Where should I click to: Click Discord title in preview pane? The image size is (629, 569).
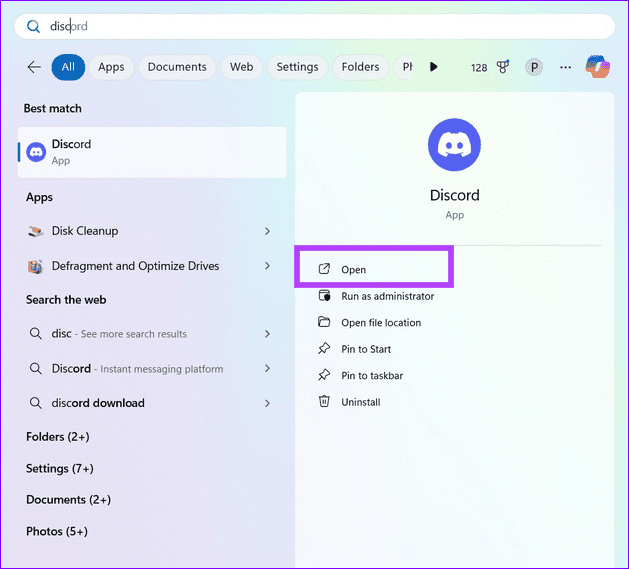tap(455, 195)
